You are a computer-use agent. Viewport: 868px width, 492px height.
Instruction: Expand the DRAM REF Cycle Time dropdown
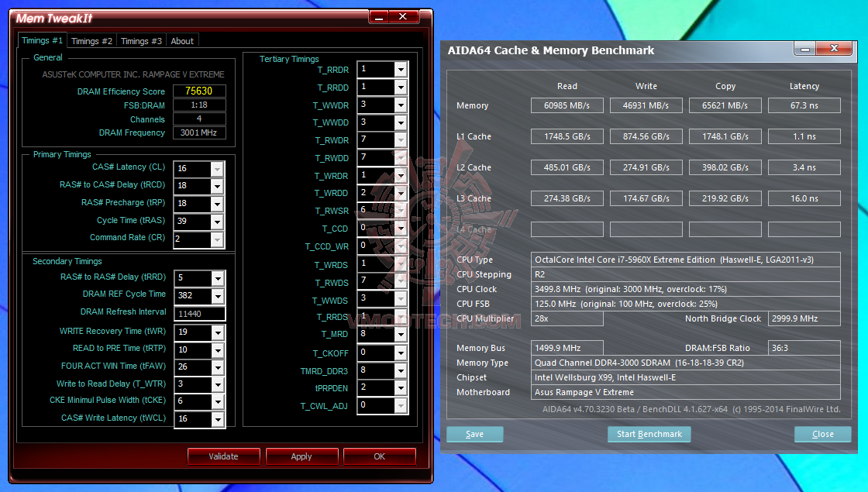click(x=218, y=296)
